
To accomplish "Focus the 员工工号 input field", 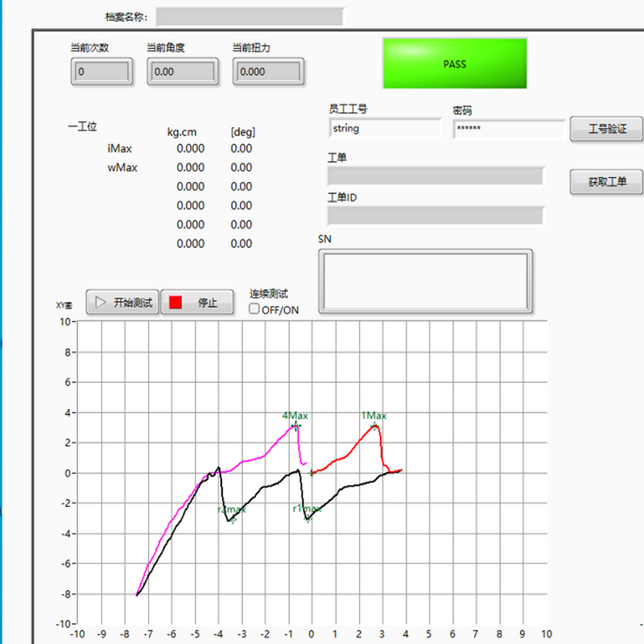I will (x=385, y=129).
